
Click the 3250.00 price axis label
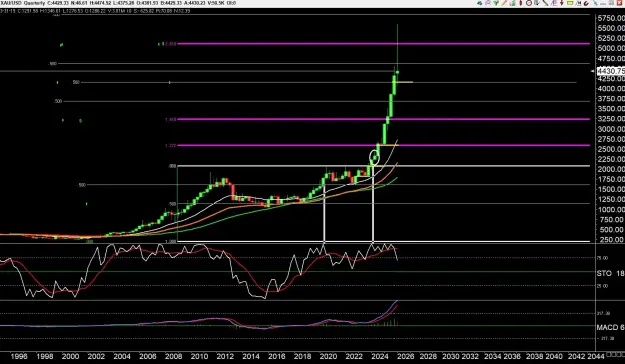coord(611,119)
